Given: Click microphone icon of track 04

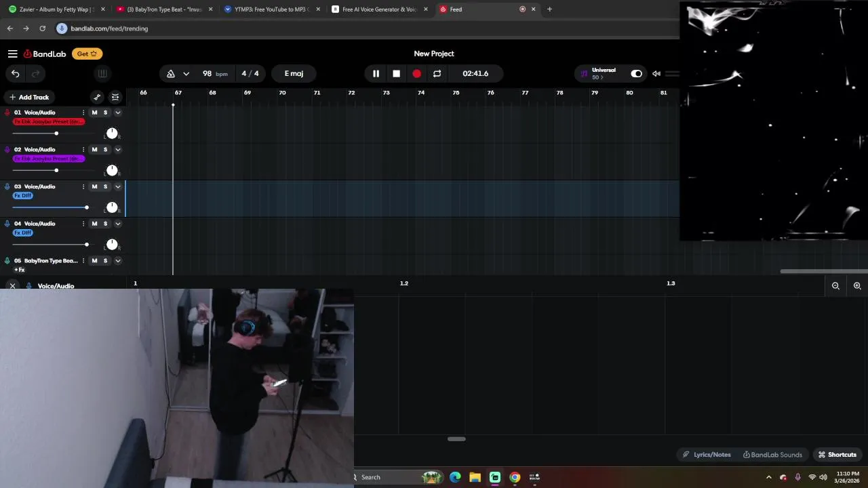Looking at the screenshot, I should point(7,223).
